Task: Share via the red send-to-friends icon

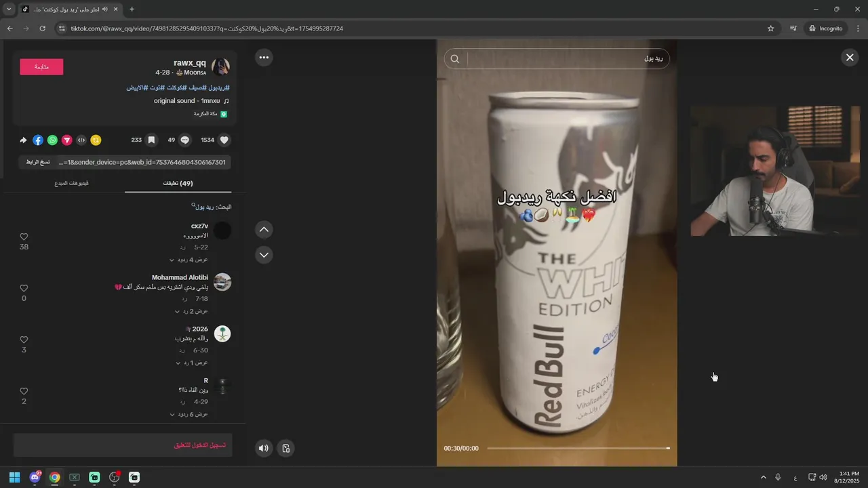Action: 66,140
